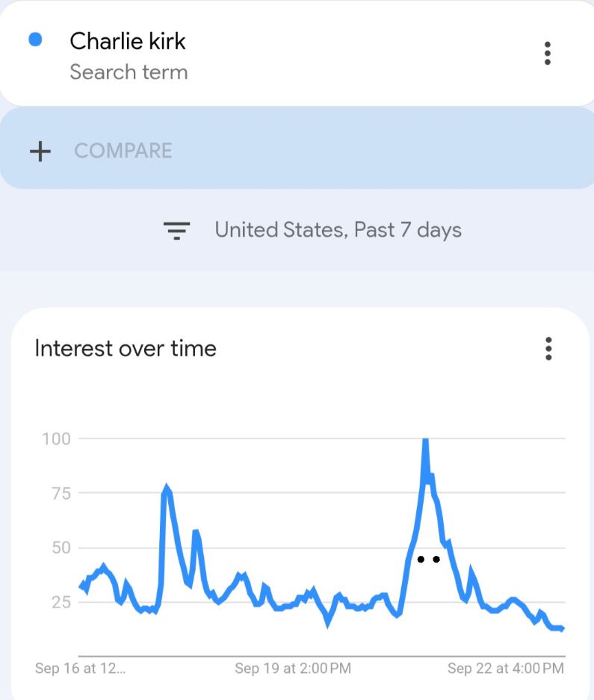Click the peak of the chart at 100
Image resolution: width=594 pixels, height=700 pixels.
425,441
